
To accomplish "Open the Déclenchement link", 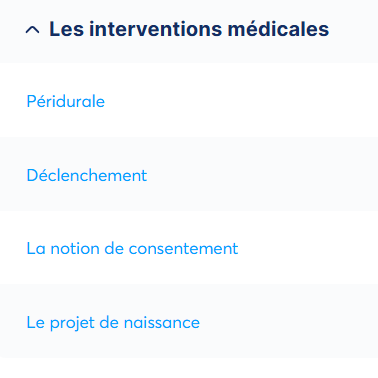I will tap(87, 175).
